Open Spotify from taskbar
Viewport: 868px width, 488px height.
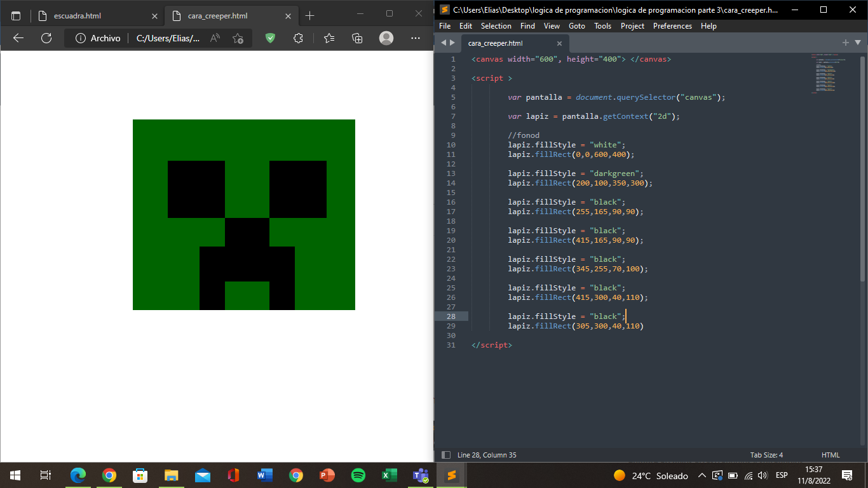click(x=358, y=475)
